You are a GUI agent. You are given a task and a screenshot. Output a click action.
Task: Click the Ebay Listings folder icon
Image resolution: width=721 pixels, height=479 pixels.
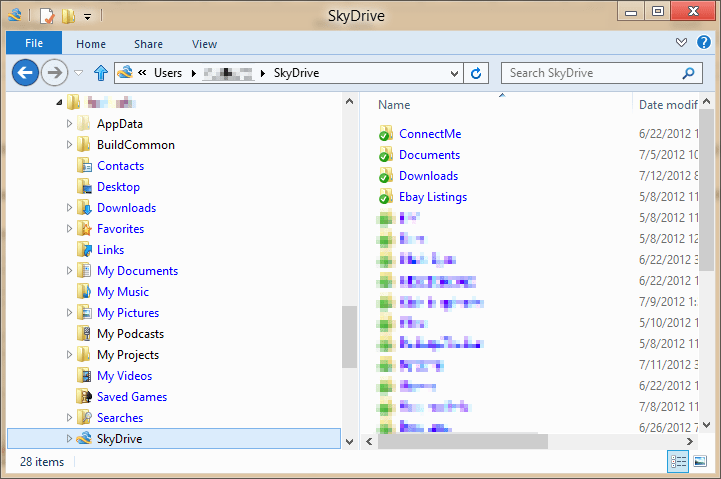[x=385, y=197]
